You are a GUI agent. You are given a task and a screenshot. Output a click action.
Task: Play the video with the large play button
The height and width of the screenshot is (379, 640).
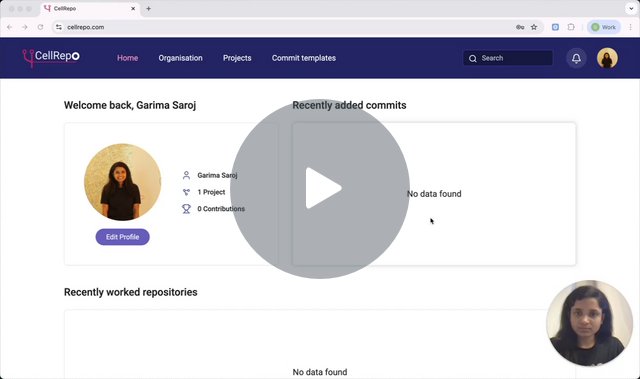320,188
